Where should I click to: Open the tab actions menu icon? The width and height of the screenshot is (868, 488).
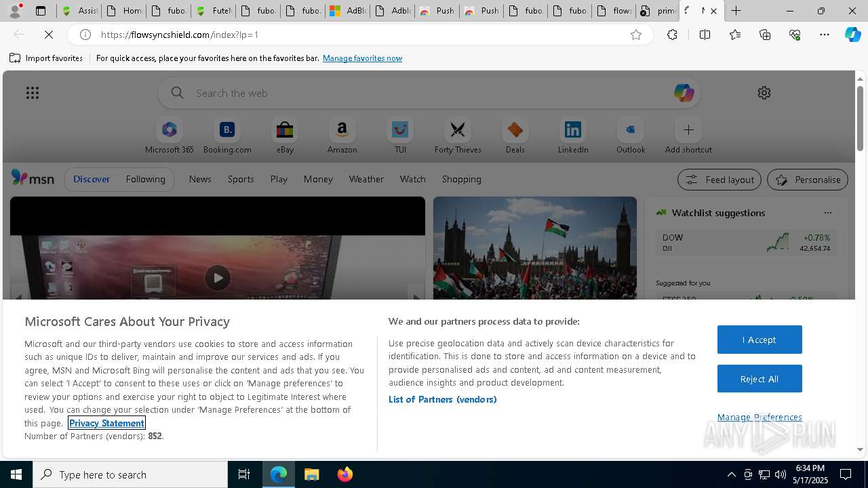(41, 11)
